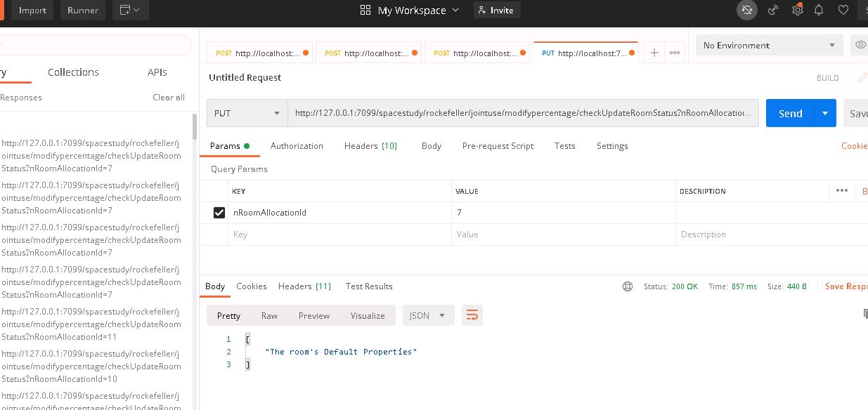Open the JSON response format dropdown
Image resolution: width=868 pixels, height=410 pixels.
coord(429,315)
